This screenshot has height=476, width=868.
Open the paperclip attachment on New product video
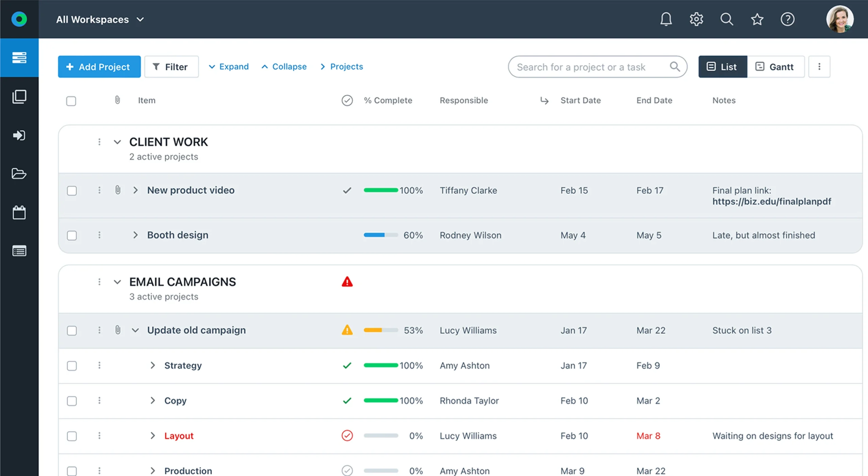(x=118, y=190)
